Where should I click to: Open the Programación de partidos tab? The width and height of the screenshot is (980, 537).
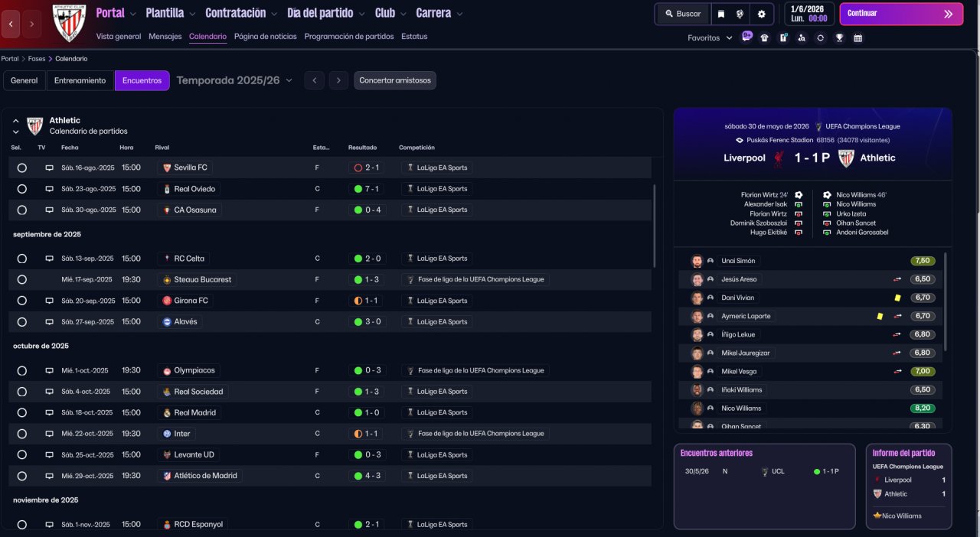tap(349, 37)
